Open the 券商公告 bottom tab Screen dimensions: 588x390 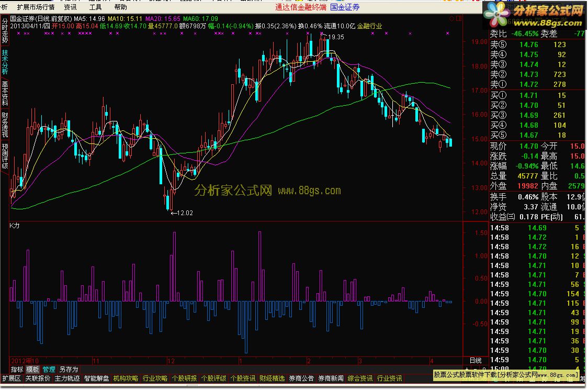coord(301,378)
